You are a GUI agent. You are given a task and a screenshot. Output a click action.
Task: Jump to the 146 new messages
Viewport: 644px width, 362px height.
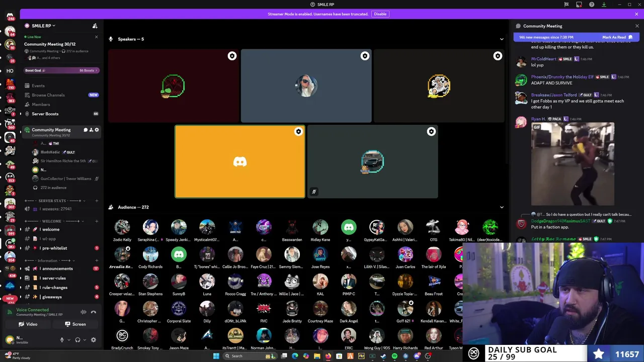pyautogui.click(x=546, y=37)
